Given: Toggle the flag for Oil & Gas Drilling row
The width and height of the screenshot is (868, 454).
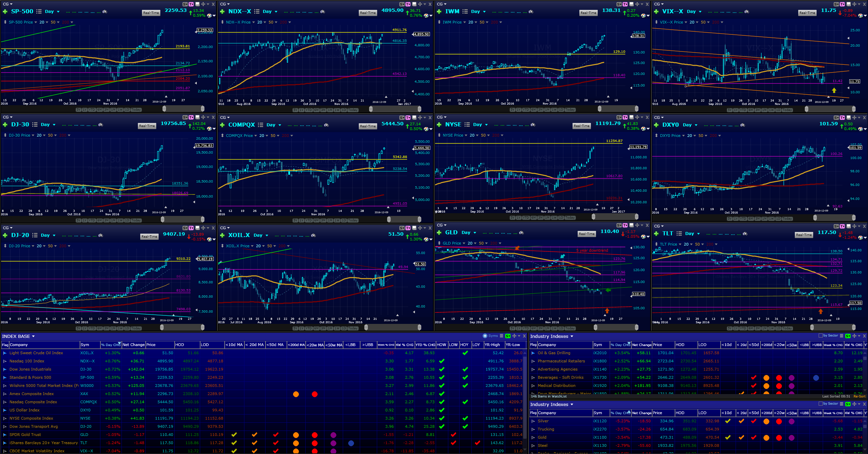Looking at the screenshot, I should point(533,353).
